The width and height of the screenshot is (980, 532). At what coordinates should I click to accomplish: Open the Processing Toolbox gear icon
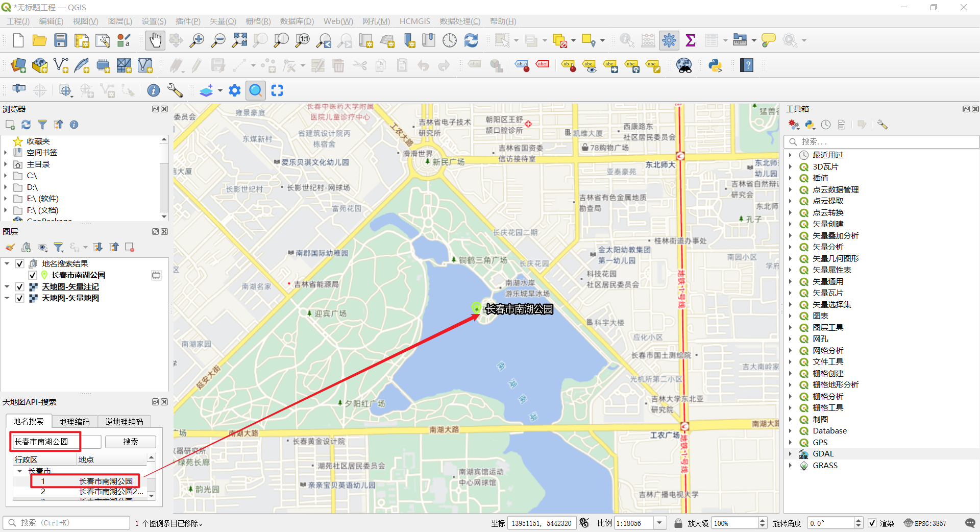[x=669, y=40]
